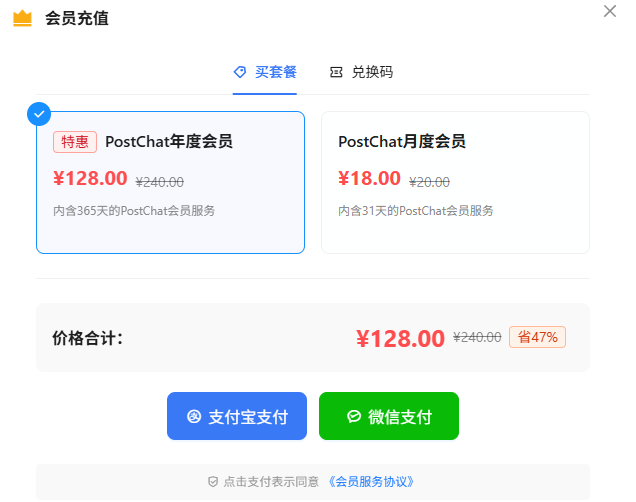This screenshot has height=502, width=636.
Task: Click the ¥18.00 monthly price
Action: click(x=369, y=179)
